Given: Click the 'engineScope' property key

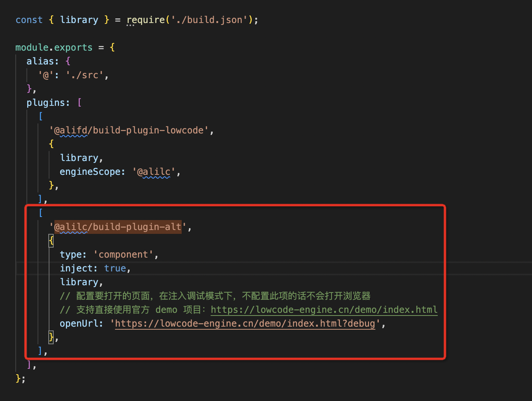Looking at the screenshot, I should [x=90, y=172].
